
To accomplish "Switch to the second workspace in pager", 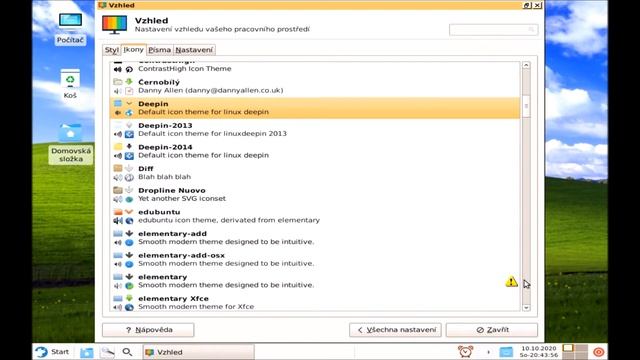I will coord(581,348).
